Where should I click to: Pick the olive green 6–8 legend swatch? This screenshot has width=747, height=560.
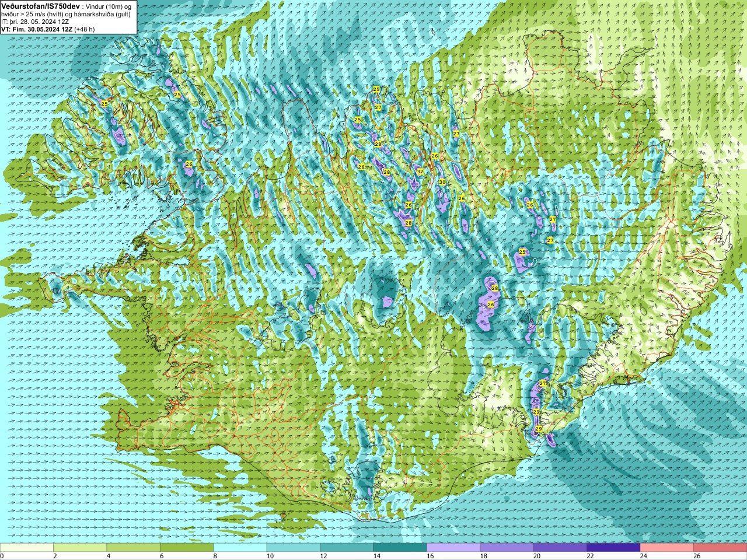[187, 548]
